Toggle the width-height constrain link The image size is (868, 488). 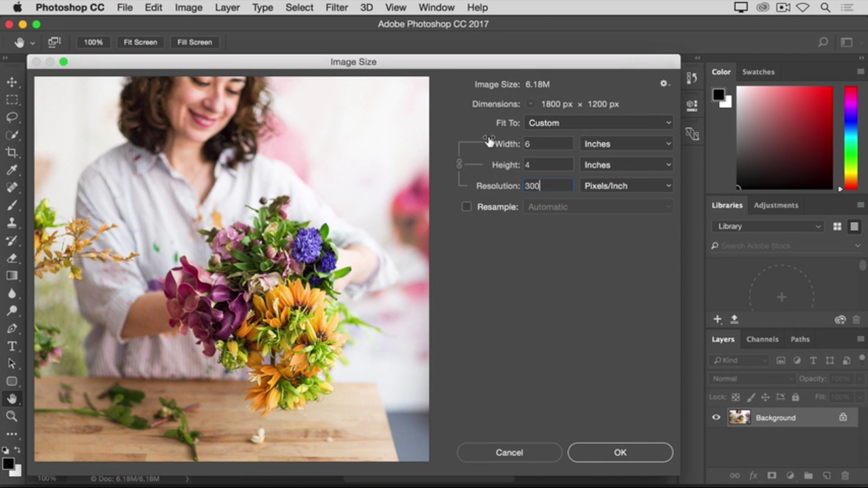point(459,165)
